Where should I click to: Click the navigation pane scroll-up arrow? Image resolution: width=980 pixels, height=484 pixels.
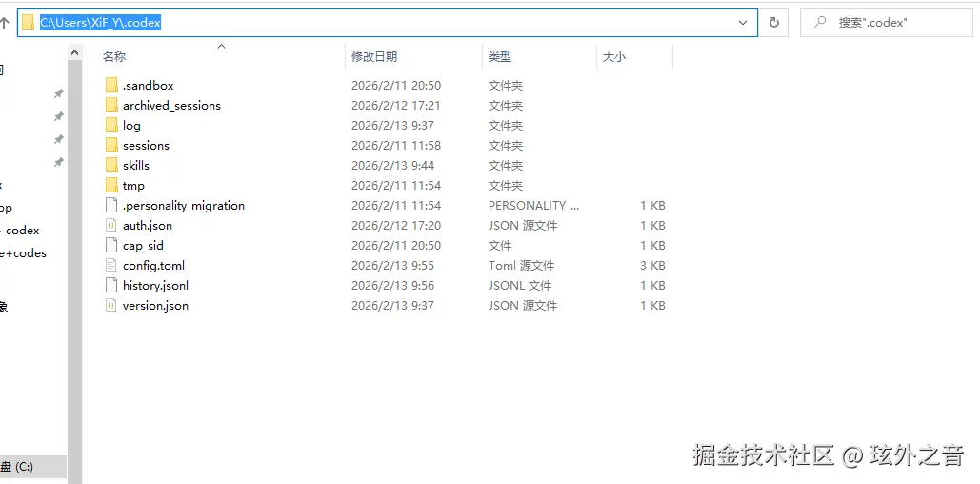click(74, 53)
